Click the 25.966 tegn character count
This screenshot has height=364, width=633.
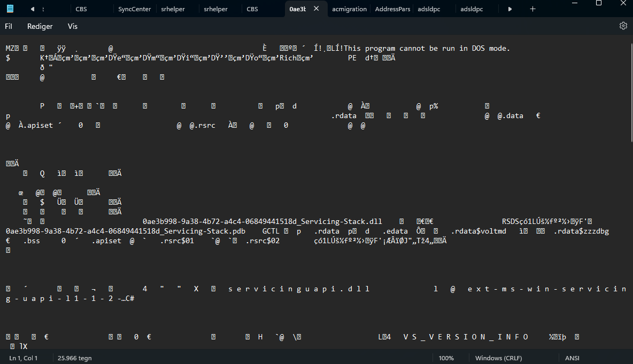click(75, 358)
